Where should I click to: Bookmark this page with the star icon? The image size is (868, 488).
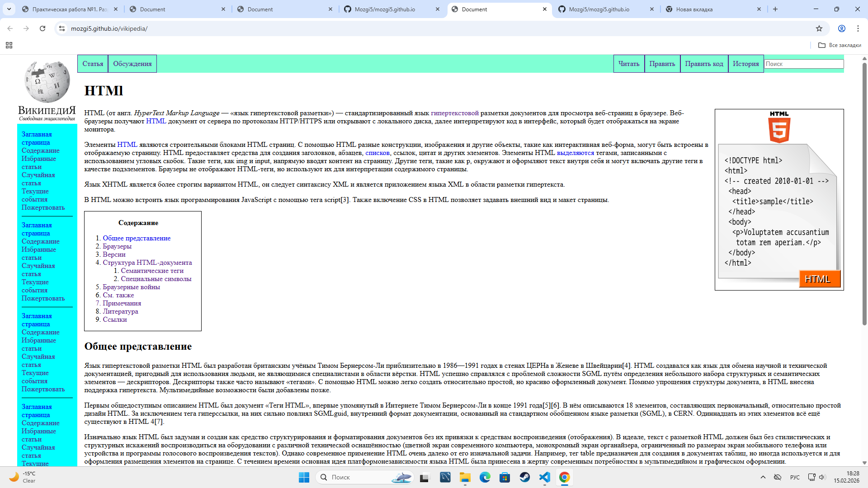[x=819, y=28]
